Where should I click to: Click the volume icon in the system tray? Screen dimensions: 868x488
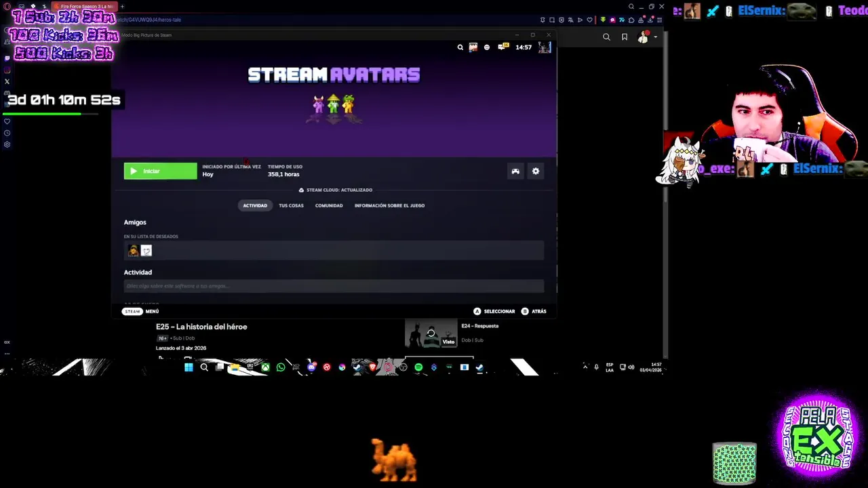pyautogui.click(x=631, y=367)
